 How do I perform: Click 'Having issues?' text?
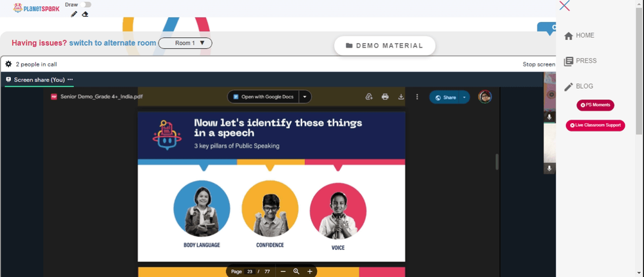point(39,43)
